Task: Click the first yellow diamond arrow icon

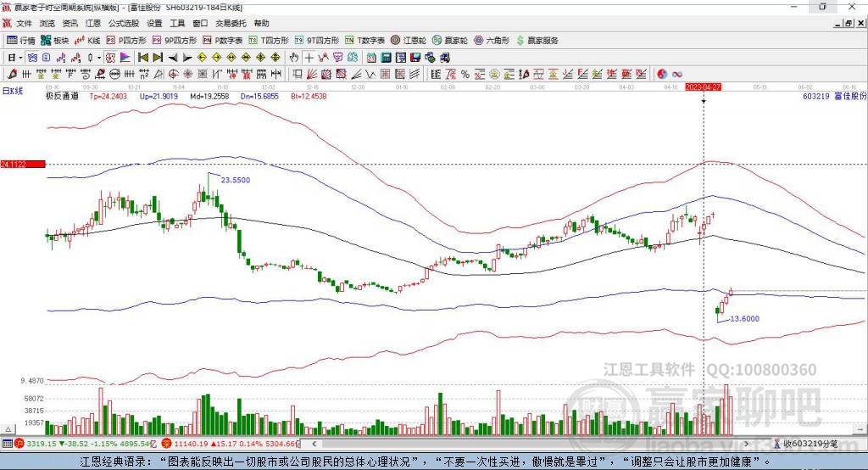Action: pyautogui.click(x=202, y=58)
